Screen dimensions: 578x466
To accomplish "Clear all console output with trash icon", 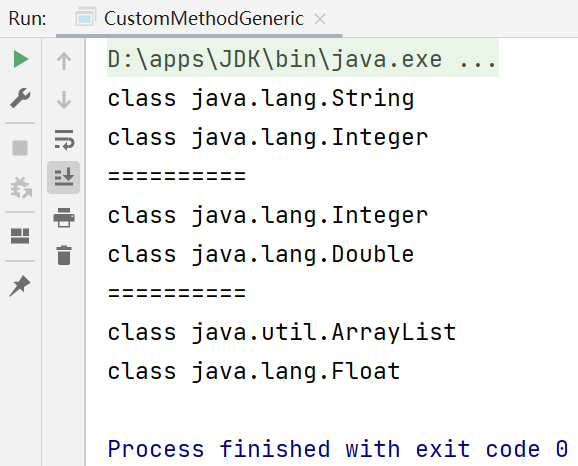I will coord(64,255).
